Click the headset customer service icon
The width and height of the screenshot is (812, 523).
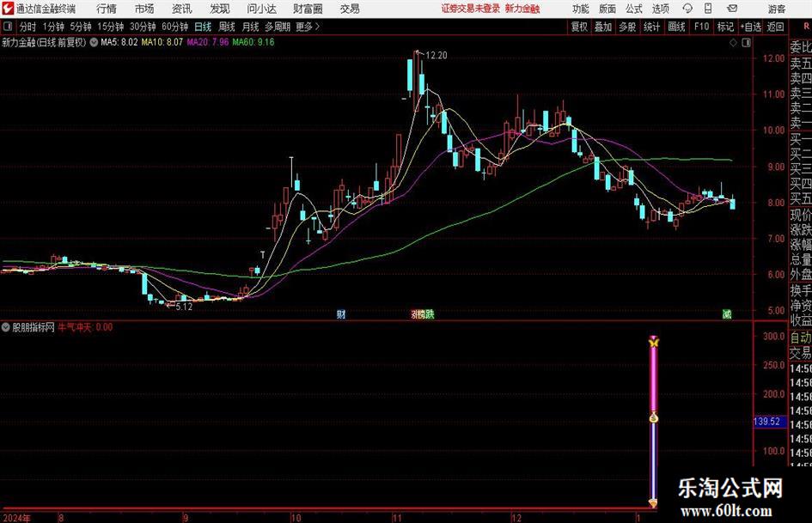click(x=687, y=9)
